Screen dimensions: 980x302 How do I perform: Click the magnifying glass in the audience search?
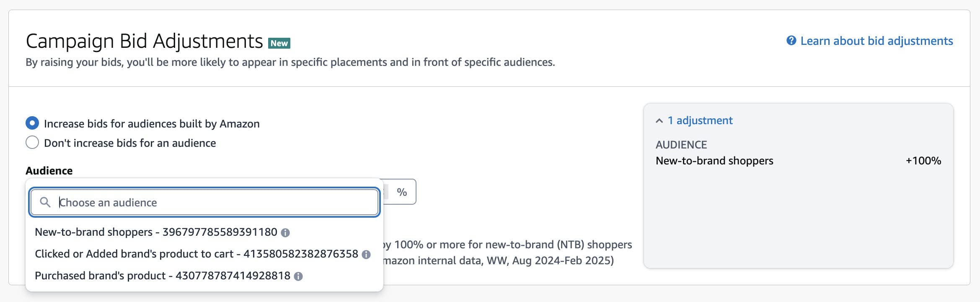coord(46,202)
